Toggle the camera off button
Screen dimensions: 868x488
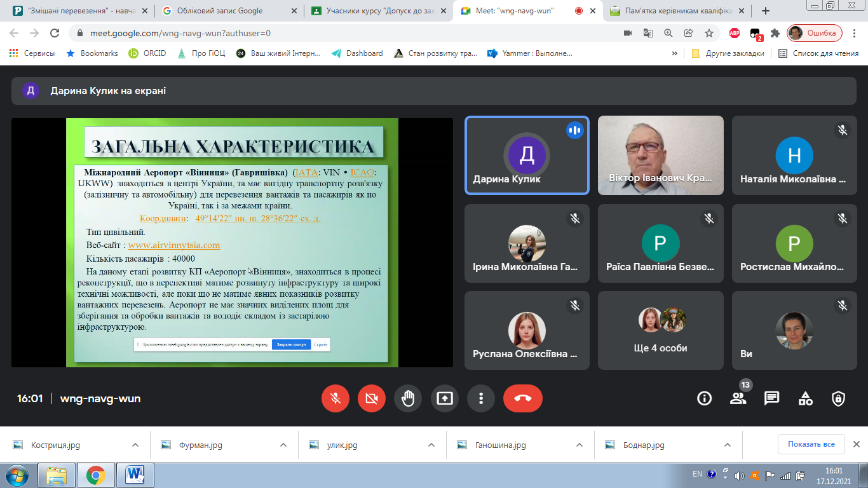(x=372, y=398)
